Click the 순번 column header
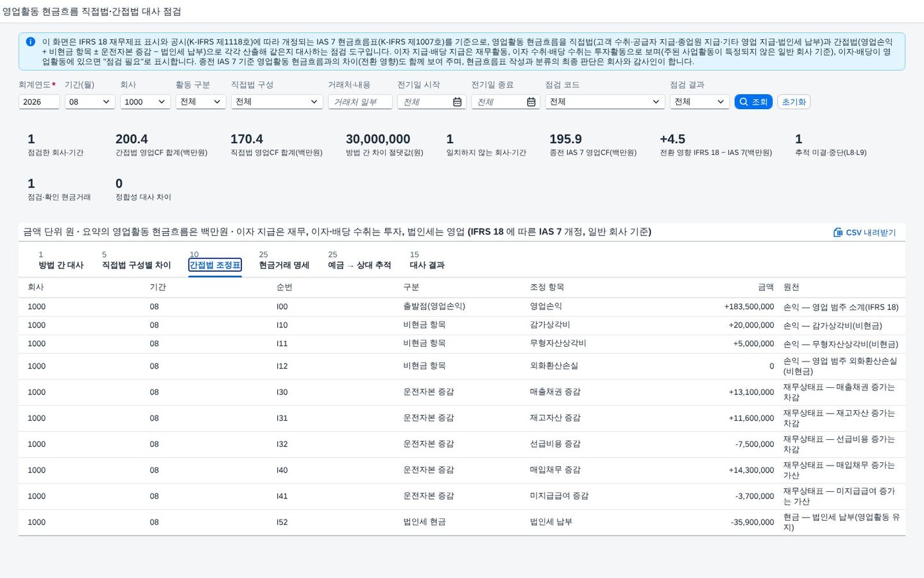 284,287
